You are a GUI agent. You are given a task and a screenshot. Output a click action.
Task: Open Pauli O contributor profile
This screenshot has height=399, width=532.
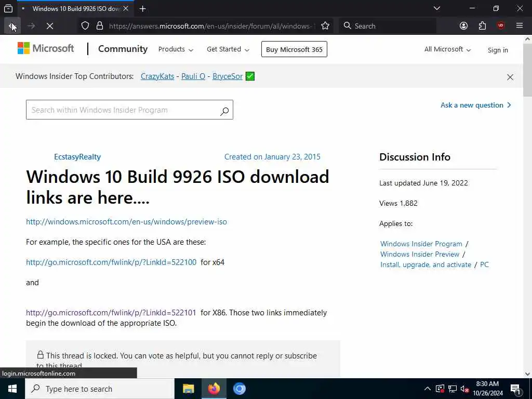point(193,76)
